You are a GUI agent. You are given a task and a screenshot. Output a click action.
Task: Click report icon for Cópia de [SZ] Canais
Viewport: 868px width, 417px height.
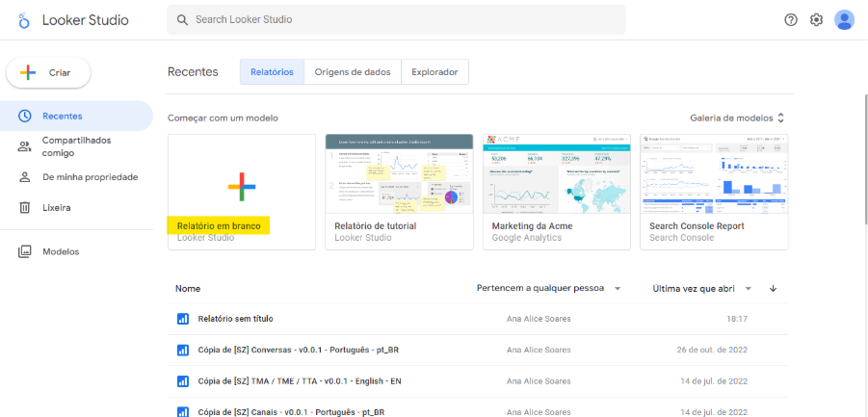click(183, 412)
